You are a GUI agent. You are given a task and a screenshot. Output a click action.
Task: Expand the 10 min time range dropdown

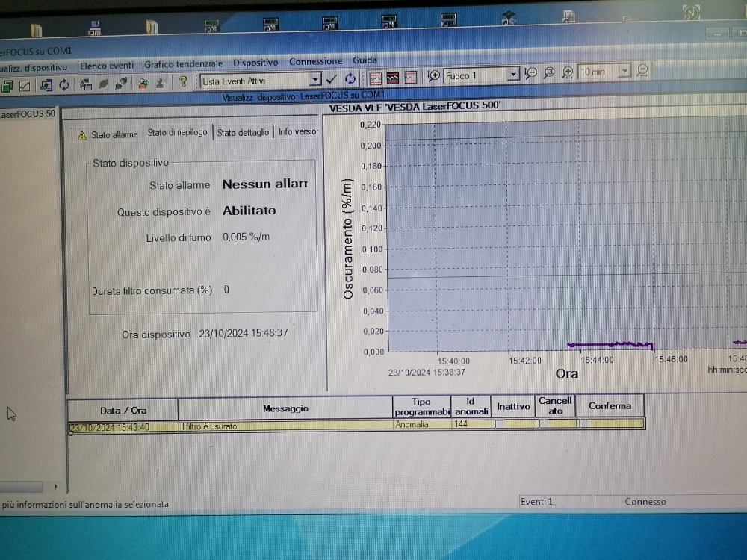coord(624,71)
